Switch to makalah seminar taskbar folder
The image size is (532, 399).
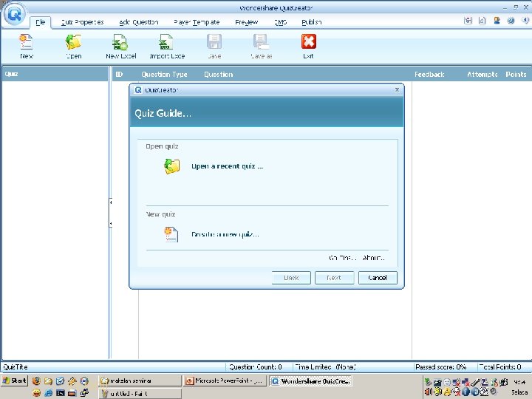click(x=140, y=381)
